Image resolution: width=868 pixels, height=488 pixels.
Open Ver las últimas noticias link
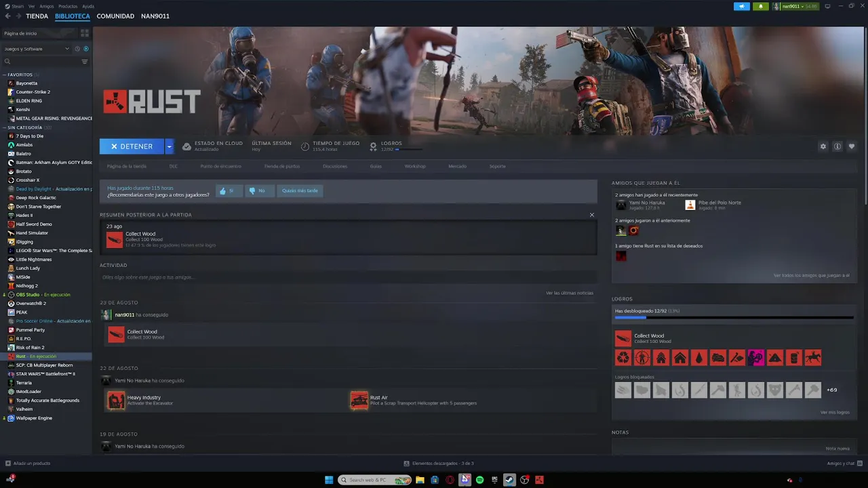[x=570, y=293]
